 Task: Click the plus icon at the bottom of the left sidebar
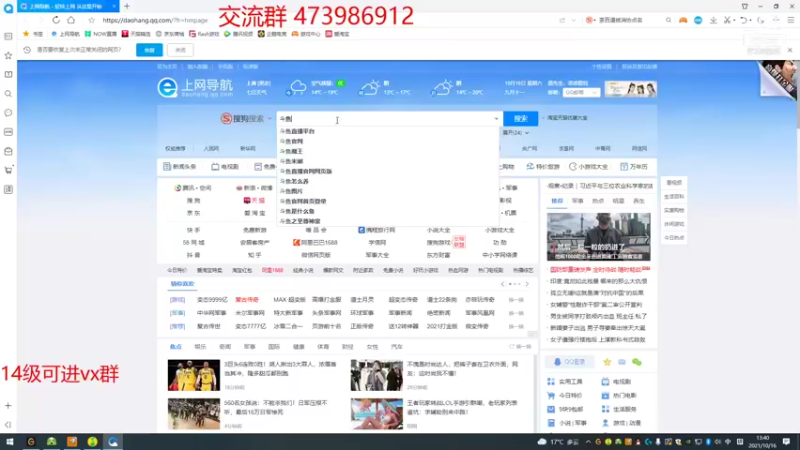pyautogui.click(x=8, y=406)
